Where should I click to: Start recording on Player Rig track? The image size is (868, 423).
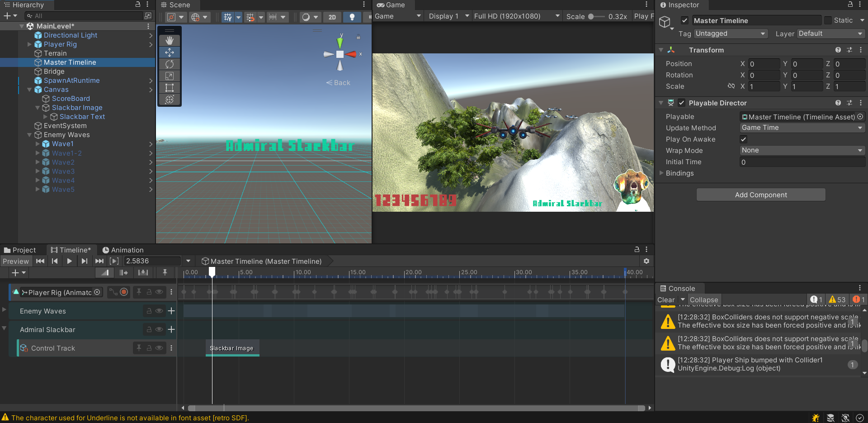click(124, 292)
